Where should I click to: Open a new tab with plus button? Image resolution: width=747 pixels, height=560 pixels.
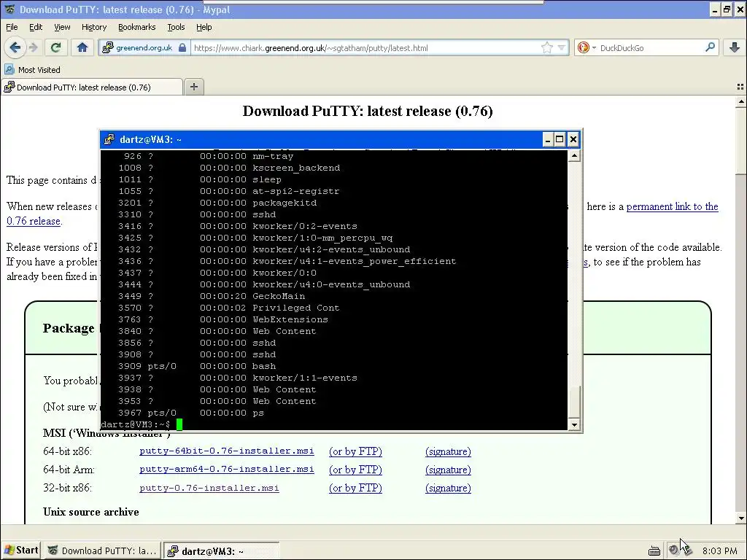click(194, 87)
